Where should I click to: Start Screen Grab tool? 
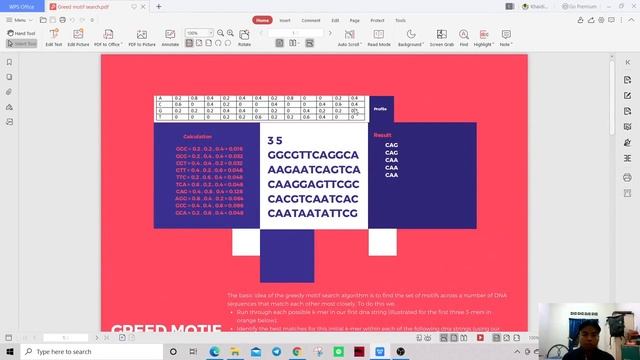(442, 38)
